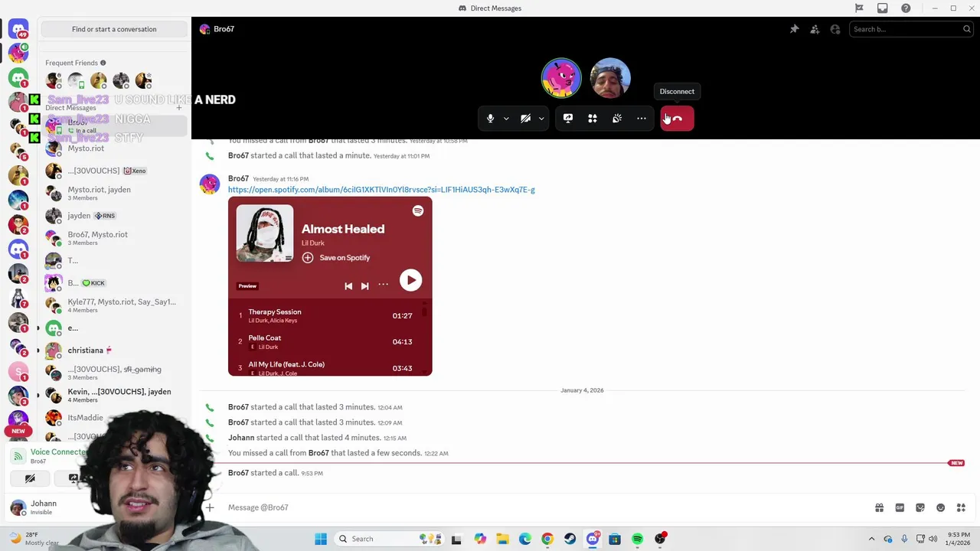The image size is (980, 551).
Task: Create a new DM with the plus icon
Action: (x=179, y=108)
